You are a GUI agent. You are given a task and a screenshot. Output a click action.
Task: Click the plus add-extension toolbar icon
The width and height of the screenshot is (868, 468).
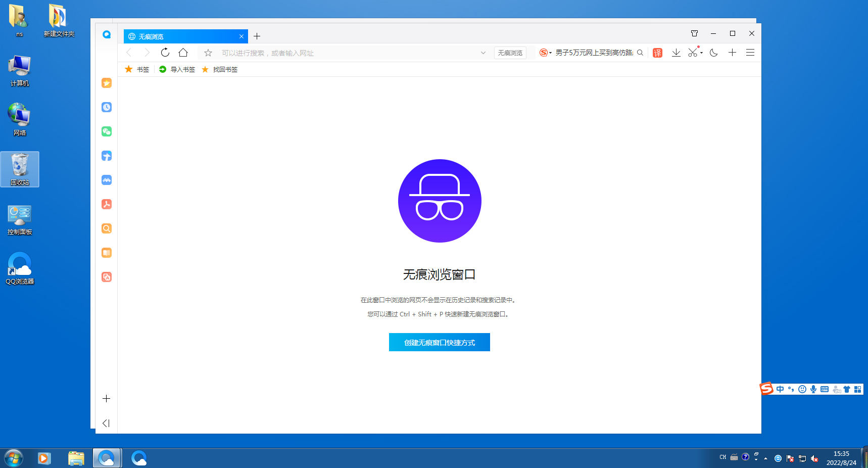click(732, 53)
